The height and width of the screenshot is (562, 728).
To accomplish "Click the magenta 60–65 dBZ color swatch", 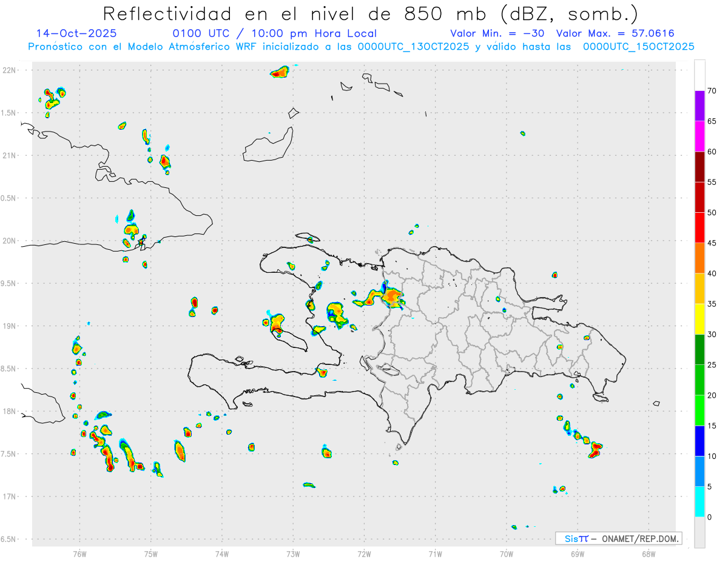I will [699, 136].
